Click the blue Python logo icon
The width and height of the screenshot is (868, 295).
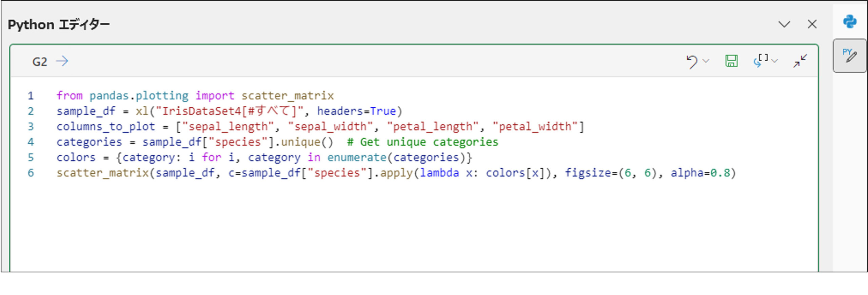[x=850, y=22]
